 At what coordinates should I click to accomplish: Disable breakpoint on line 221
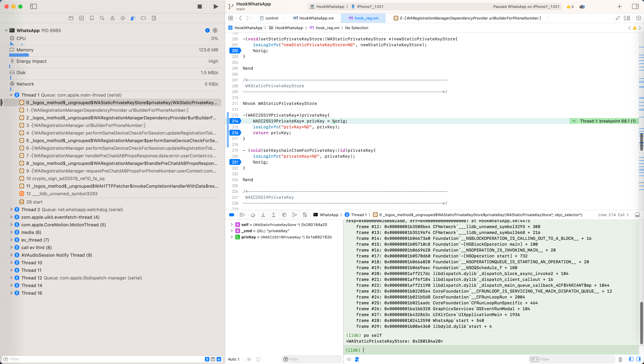click(x=235, y=162)
